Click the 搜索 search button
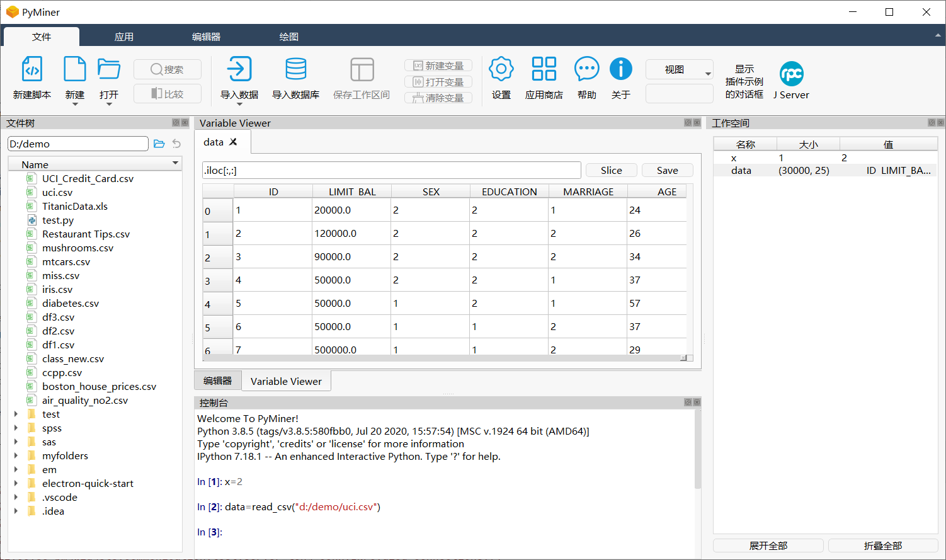Screen dimensions: 946x560 click(168, 69)
